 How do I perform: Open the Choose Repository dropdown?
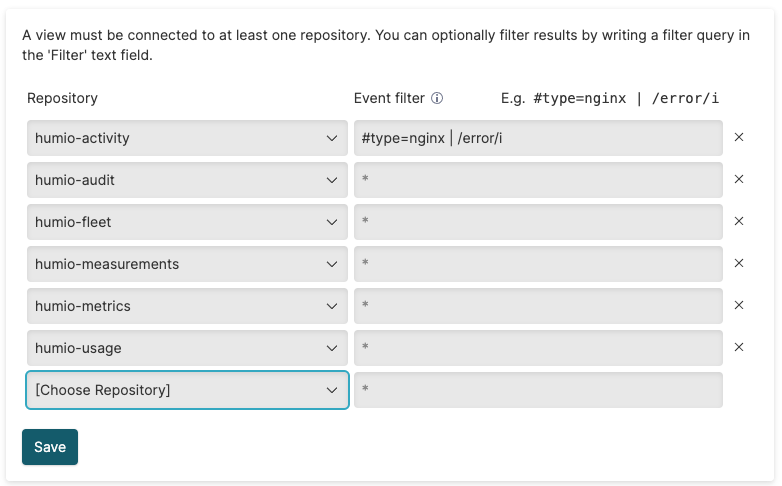click(187, 390)
